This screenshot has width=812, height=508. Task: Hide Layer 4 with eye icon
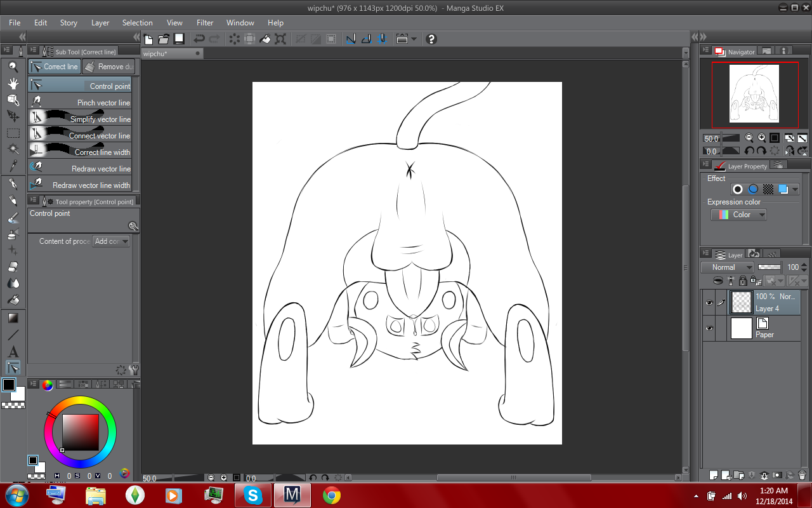[x=709, y=303]
